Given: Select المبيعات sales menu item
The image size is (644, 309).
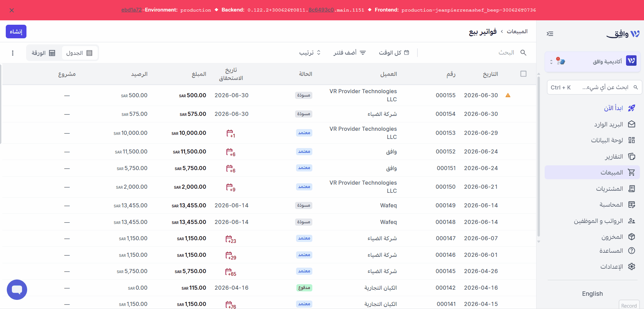Looking at the screenshot, I should (592, 172).
